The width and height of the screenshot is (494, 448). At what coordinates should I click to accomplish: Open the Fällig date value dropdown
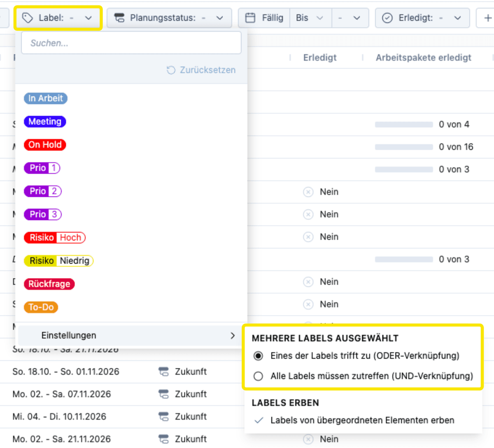(350, 18)
